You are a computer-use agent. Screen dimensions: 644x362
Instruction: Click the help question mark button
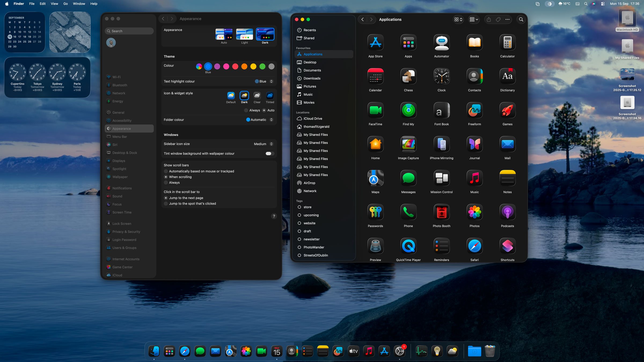coord(274,216)
